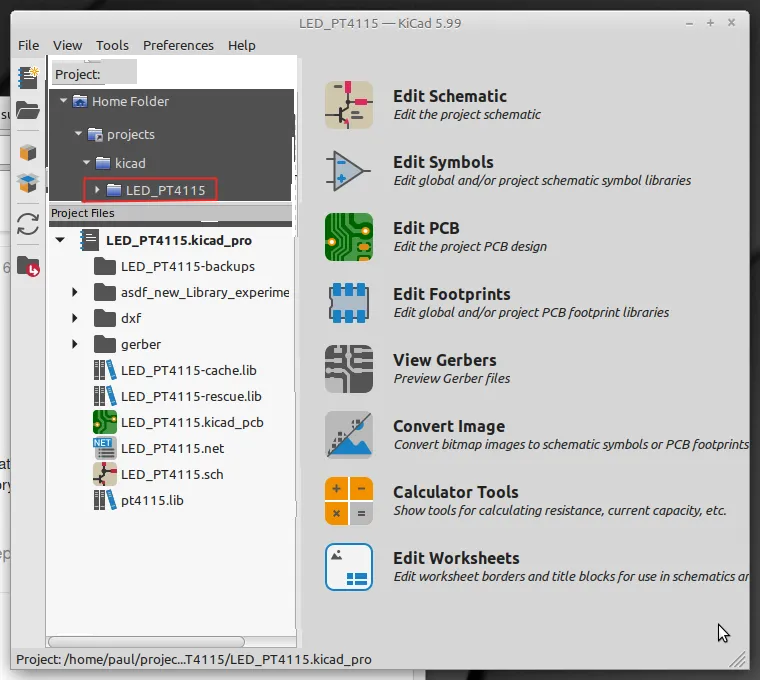This screenshot has height=680, width=760.
Task: Click the Calculator Tools title text
Action: tap(455, 492)
